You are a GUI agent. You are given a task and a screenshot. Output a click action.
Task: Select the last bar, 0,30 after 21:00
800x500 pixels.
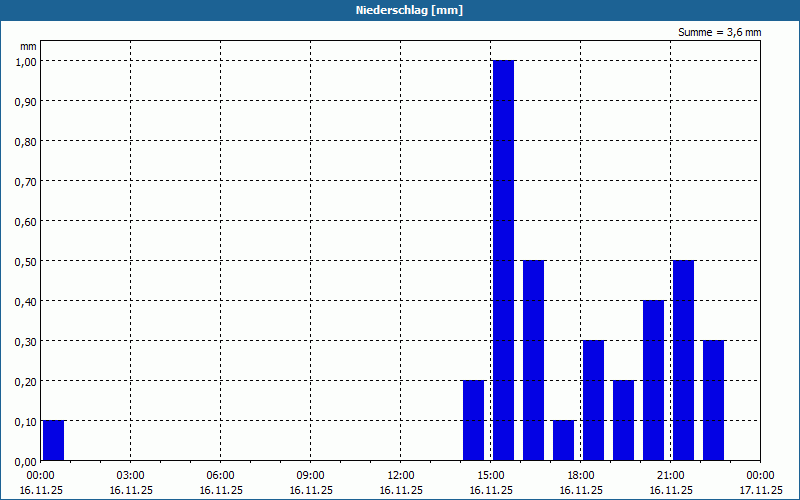pos(713,401)
